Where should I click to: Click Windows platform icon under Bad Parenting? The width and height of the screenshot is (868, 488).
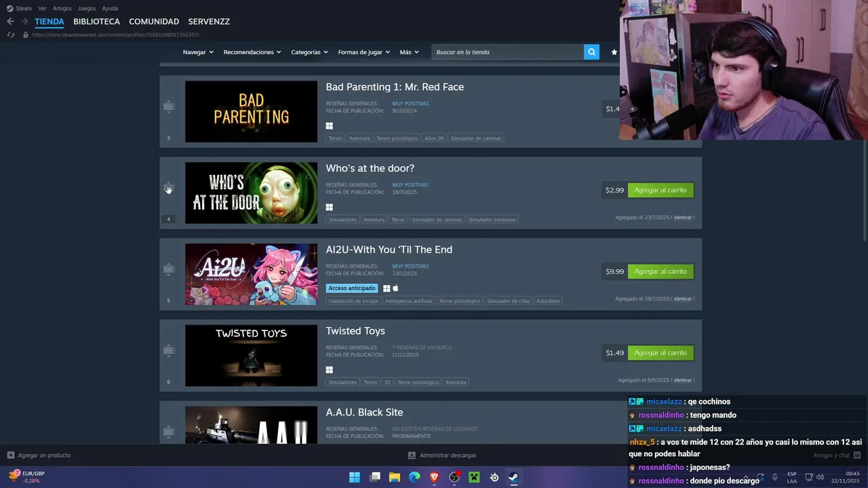[x=329, y=126]
